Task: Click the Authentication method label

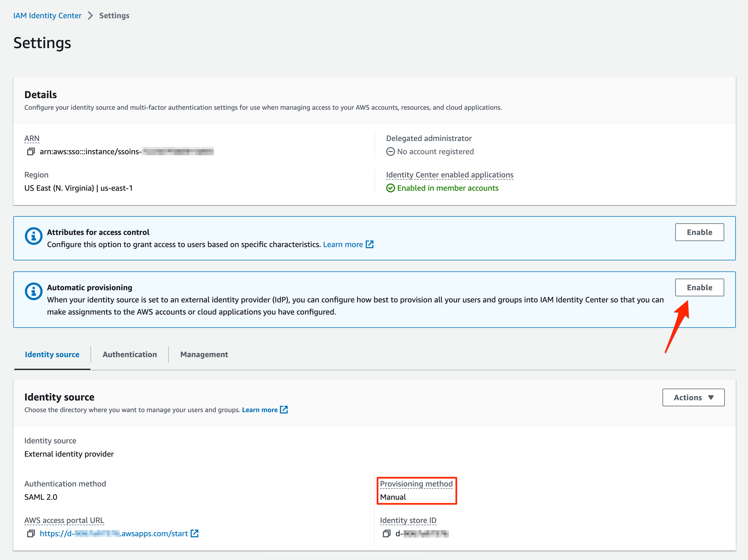Action: click(x=65, y=484)
